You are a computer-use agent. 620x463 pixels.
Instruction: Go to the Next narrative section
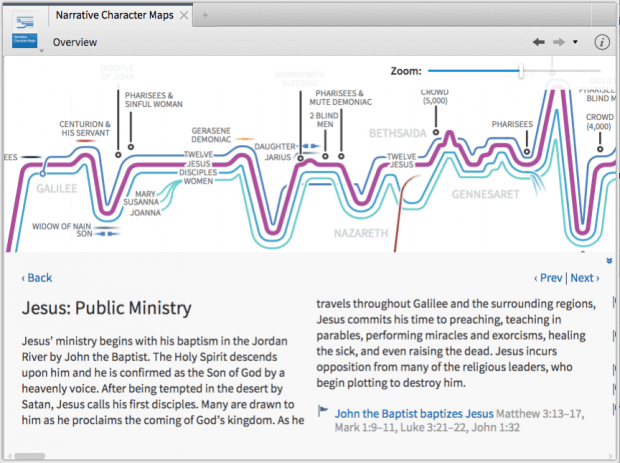click(x=585, y=278)
